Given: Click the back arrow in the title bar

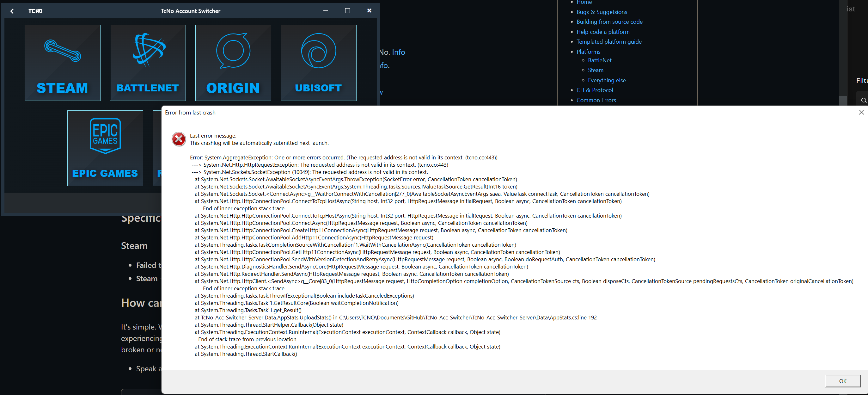Looking at the screenshot, I should pyautogui.click(x=12, y=11).
